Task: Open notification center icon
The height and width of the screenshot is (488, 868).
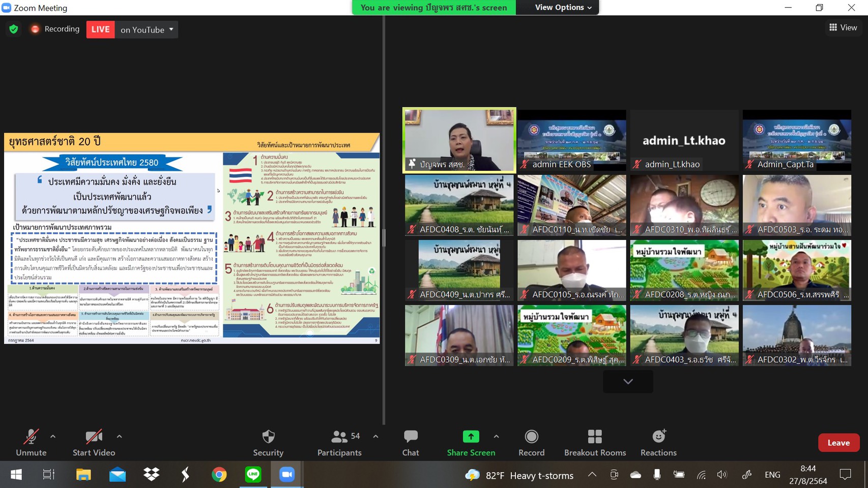Action: click(x=846, y=475)
